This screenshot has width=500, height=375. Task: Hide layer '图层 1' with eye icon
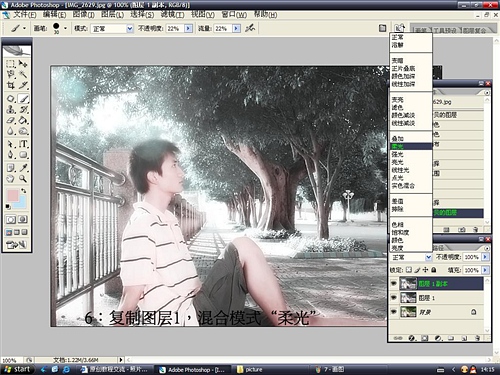pyautogui.click(x=394, y=298)
